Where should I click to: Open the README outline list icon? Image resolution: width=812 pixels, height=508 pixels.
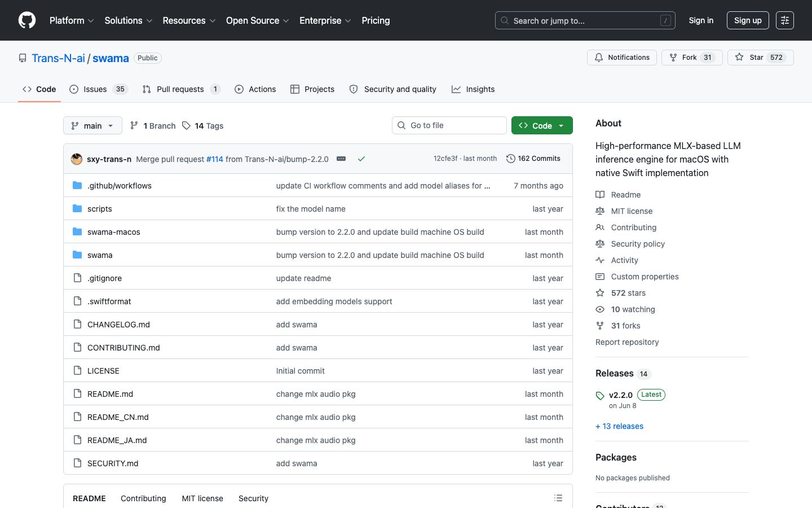point(558,498)
